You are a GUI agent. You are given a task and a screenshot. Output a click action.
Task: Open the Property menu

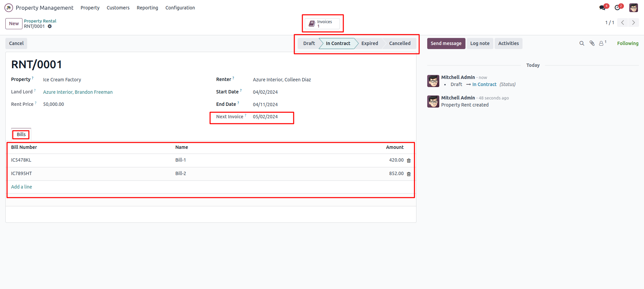(x=90, y=8)
